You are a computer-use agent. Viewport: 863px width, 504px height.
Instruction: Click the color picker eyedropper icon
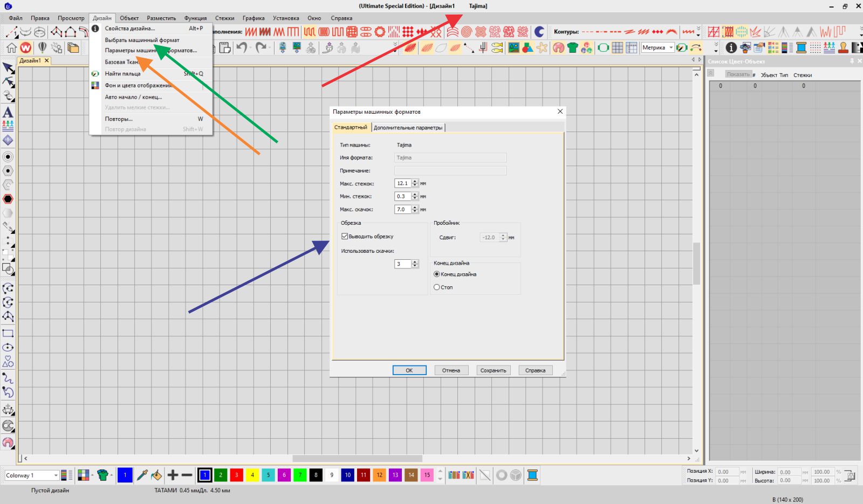pyautogui.click(x=142, y=475)
